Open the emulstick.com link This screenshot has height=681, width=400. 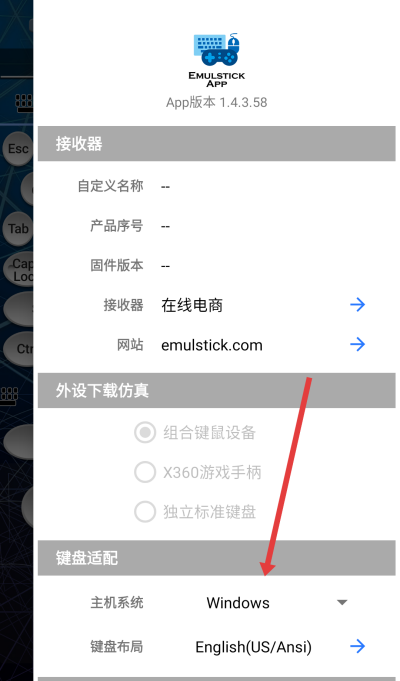click(x=212, y=345)
